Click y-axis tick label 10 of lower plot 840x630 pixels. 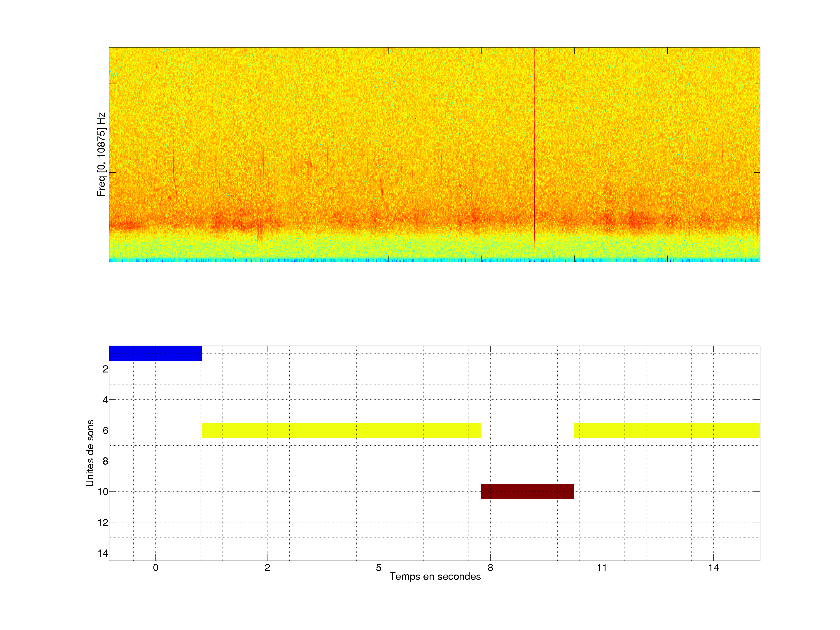click(103, 492)
